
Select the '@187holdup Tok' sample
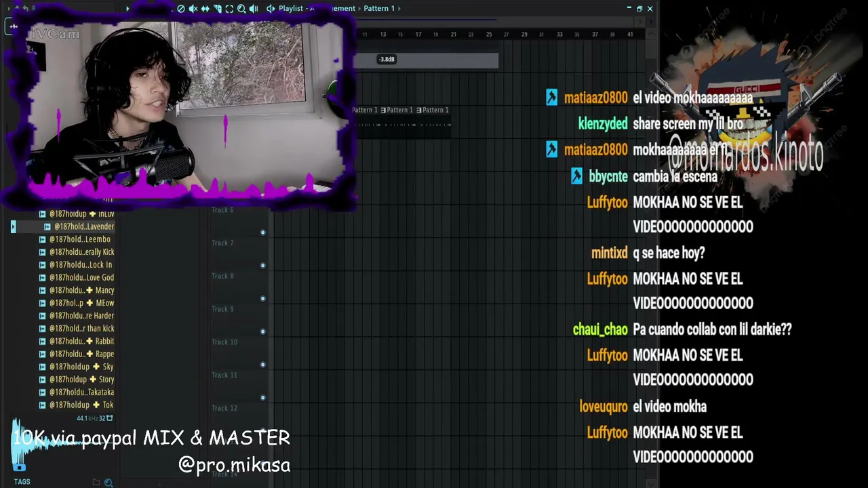click(81, 405)
